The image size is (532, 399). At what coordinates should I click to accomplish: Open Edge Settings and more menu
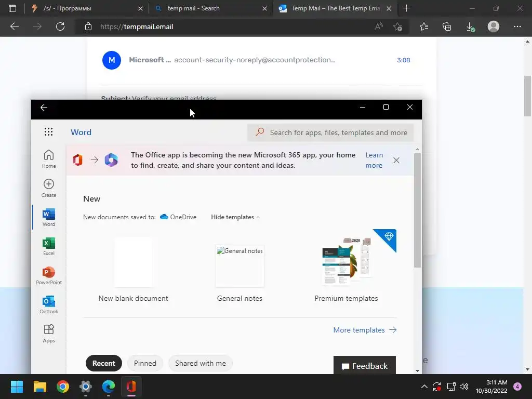(x=517, y=26)
